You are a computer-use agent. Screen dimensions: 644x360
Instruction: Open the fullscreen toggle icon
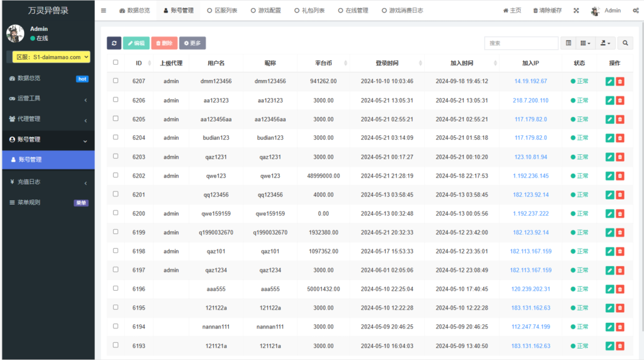pos(576,11)
